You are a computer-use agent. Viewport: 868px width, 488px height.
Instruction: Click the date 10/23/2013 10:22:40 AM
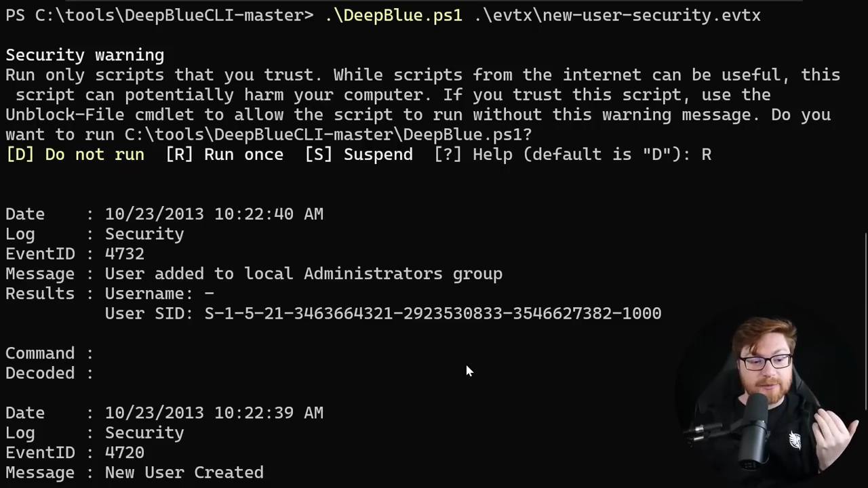214,214
